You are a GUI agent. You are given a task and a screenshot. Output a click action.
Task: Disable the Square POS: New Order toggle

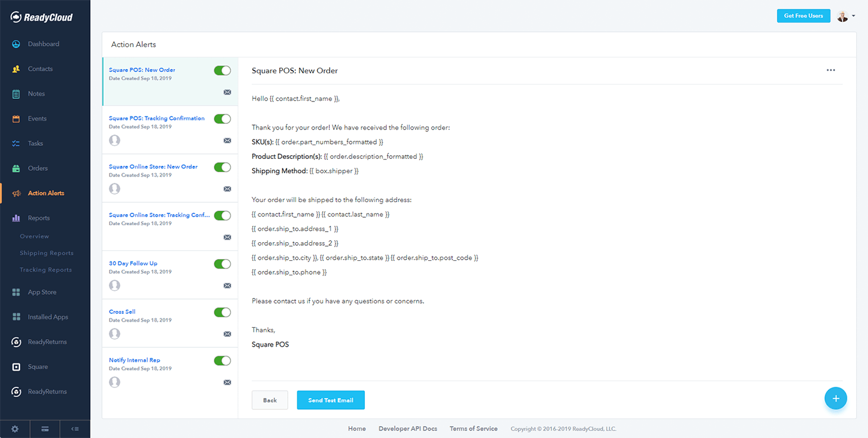[x=222, y=71]
